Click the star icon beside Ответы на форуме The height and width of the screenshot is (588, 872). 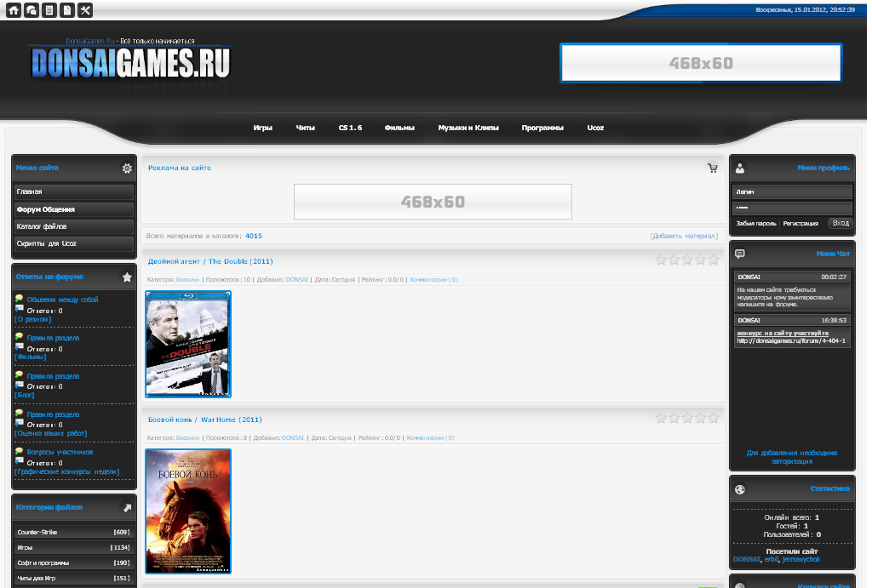click(x=127, y=277)
